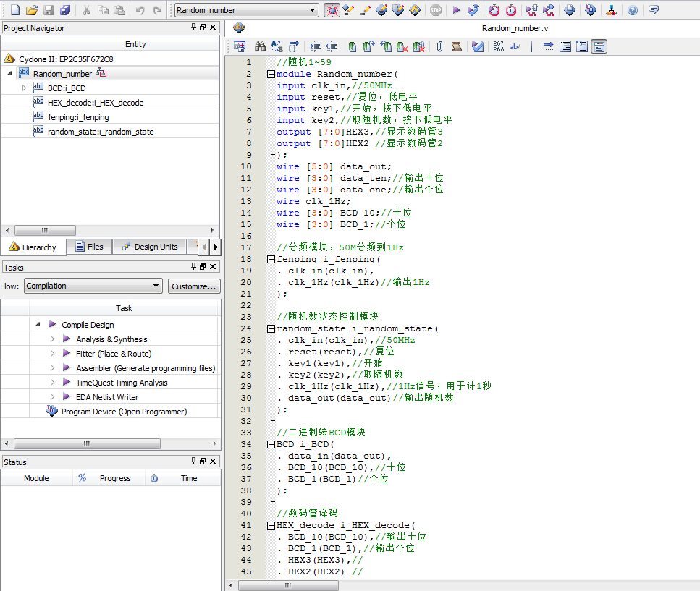Click the Toggle Bookmark icon in editor toolbar
The width and height of the screenshot is (700, 591).
(352, 46)
